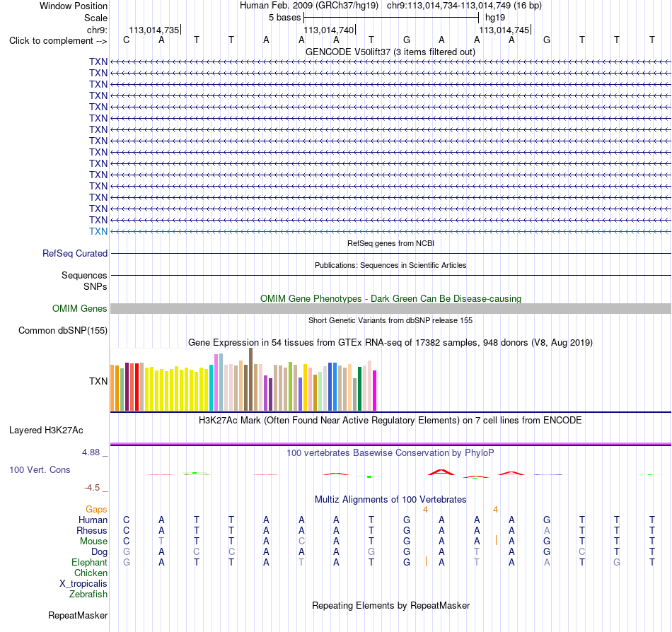
Task: Click the 'SNPs' track label
Action: point(95,286)
